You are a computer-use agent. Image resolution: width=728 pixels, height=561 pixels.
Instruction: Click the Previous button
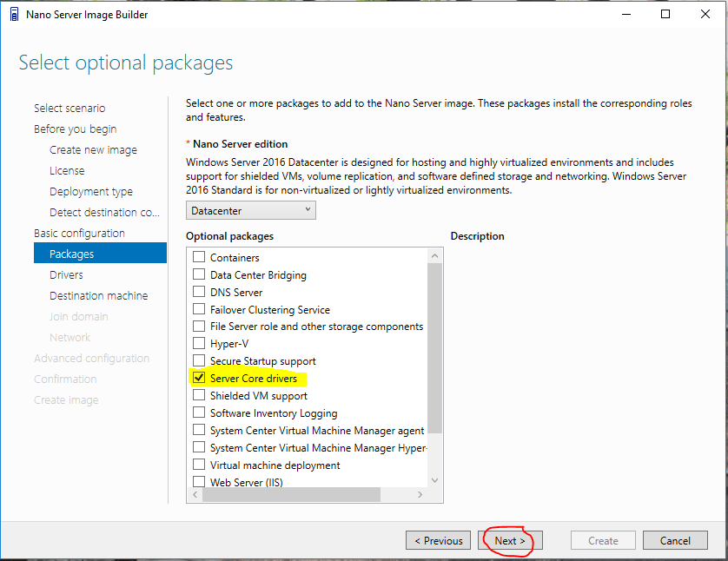(x=439, y=540)
